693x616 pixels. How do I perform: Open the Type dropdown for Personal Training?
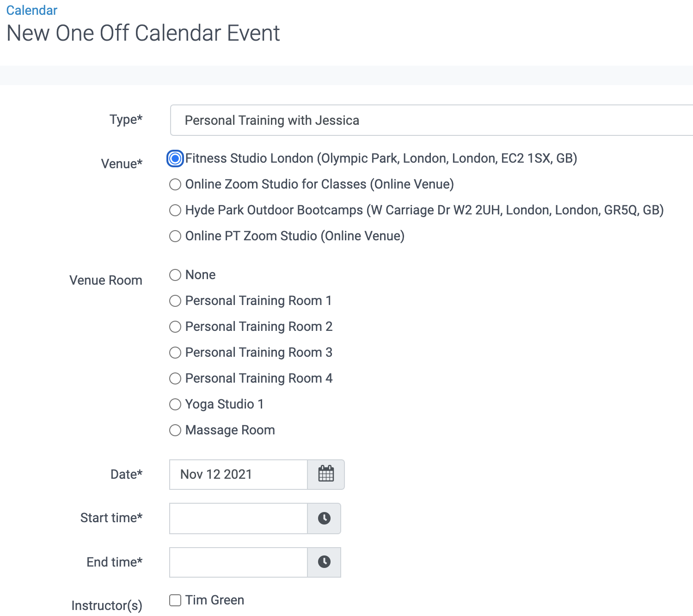(431, 120)
